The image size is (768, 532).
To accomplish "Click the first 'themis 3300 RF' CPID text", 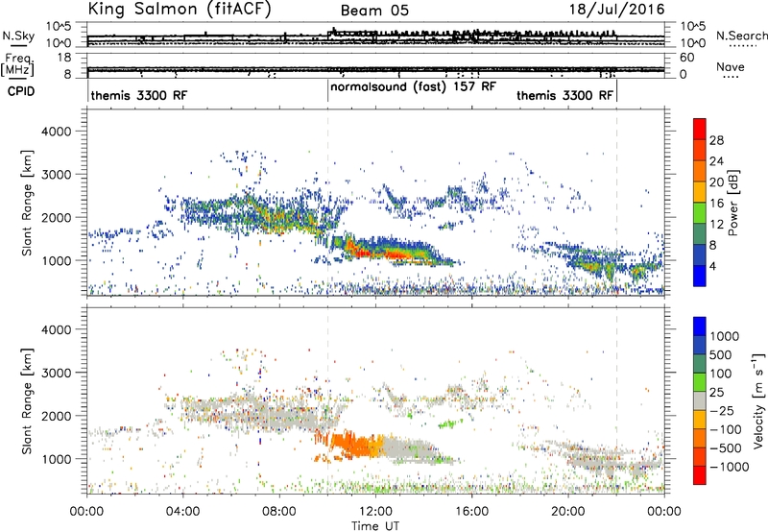I will [138, 95].
